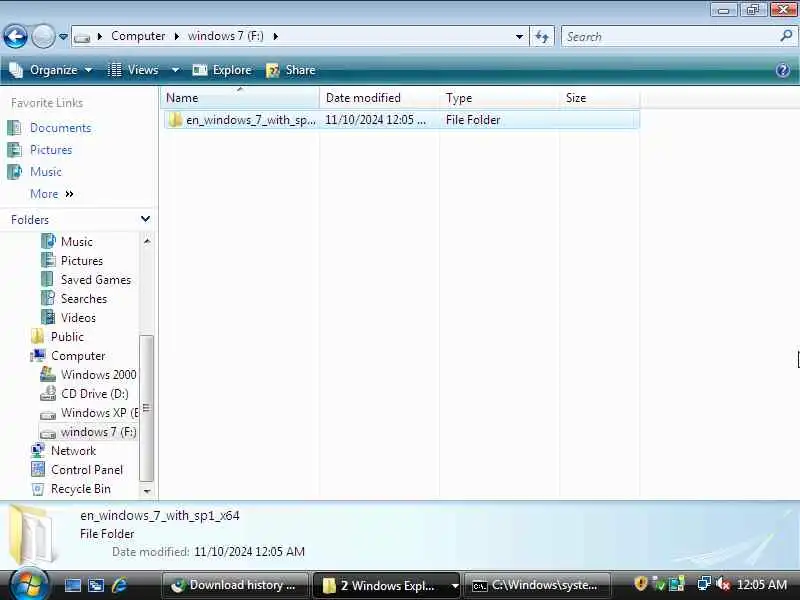Click the Views toolbar button
Viewport: 800px width, 600px height.
[x=133, y=70]
